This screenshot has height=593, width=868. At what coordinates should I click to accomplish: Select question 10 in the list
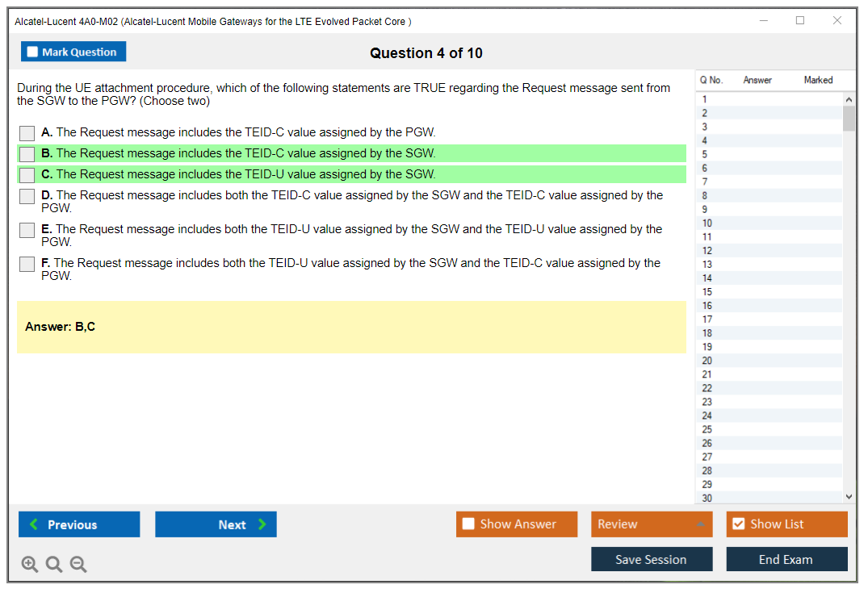pos(707,223)
